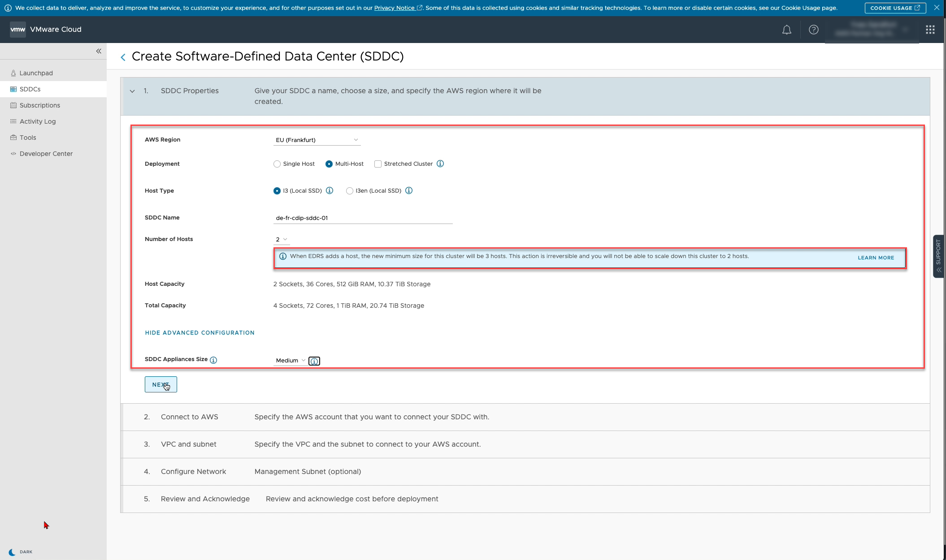946x560 pixels.
Task: Click the VMware Cloud title text
Action: click(x=56, y=30)
